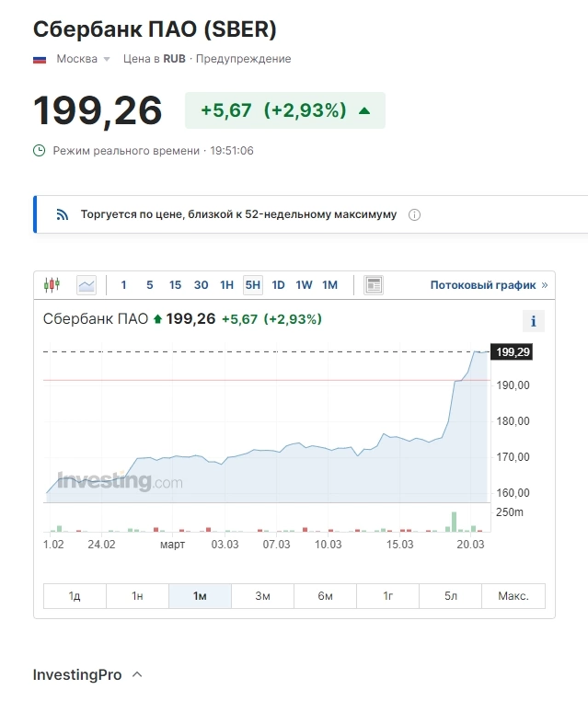Screen dimensions: 588x701
Task: Click the Предупреждение link
Action: pyautogui.click(x=243, y=59)
